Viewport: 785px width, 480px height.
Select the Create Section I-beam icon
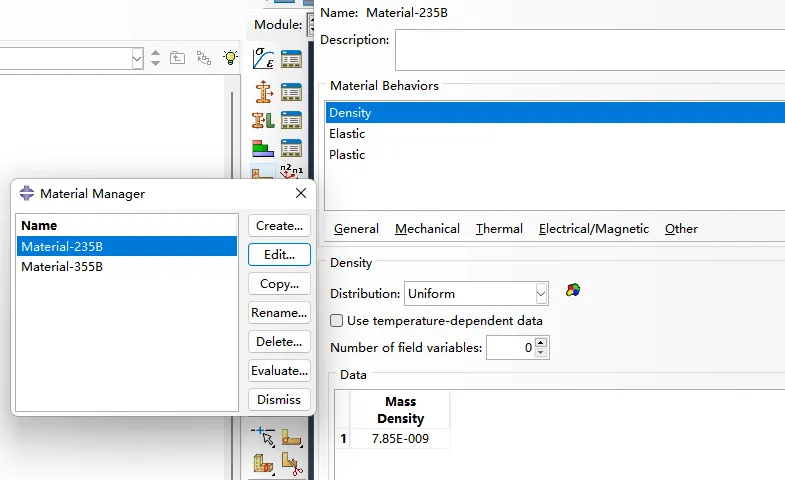coord(263,92)
